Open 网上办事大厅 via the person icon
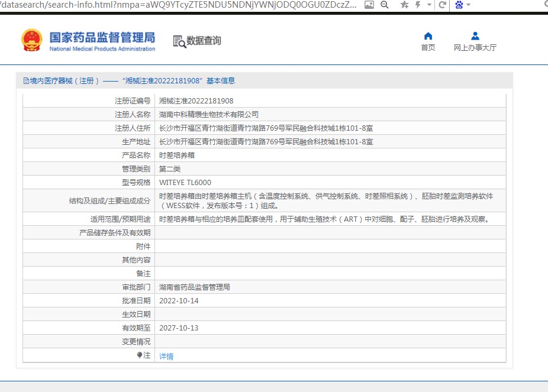The height and width of the screenshot is (392, 548). (475, 36)
